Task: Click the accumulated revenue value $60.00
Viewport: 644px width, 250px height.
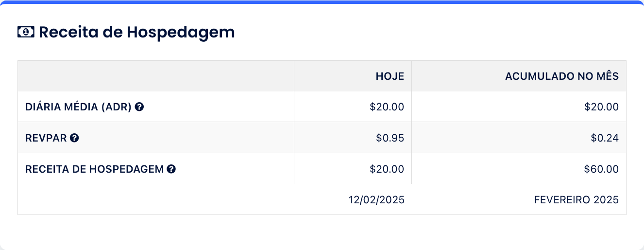Action: [602, 169]
